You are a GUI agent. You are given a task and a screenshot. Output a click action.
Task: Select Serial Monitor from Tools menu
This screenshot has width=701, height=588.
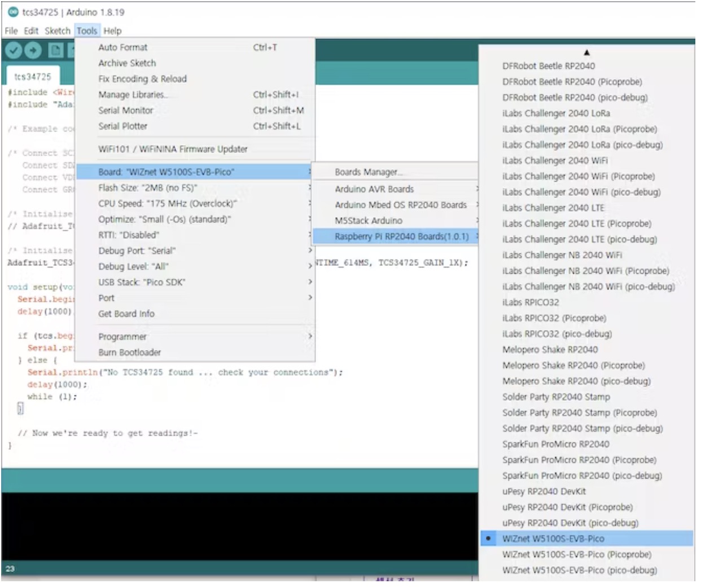125,111
